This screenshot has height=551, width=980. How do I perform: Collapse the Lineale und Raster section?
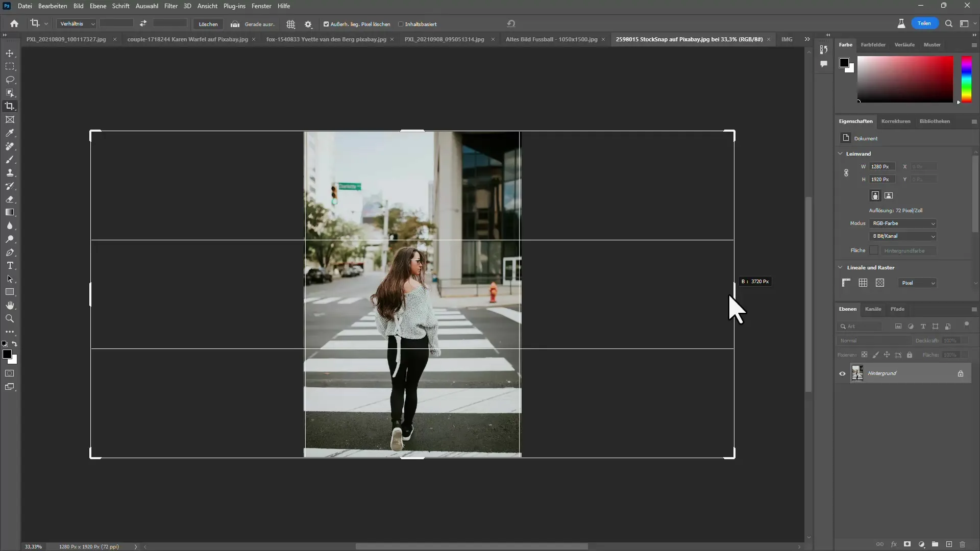pyautogui.click(x=841, y=267)
